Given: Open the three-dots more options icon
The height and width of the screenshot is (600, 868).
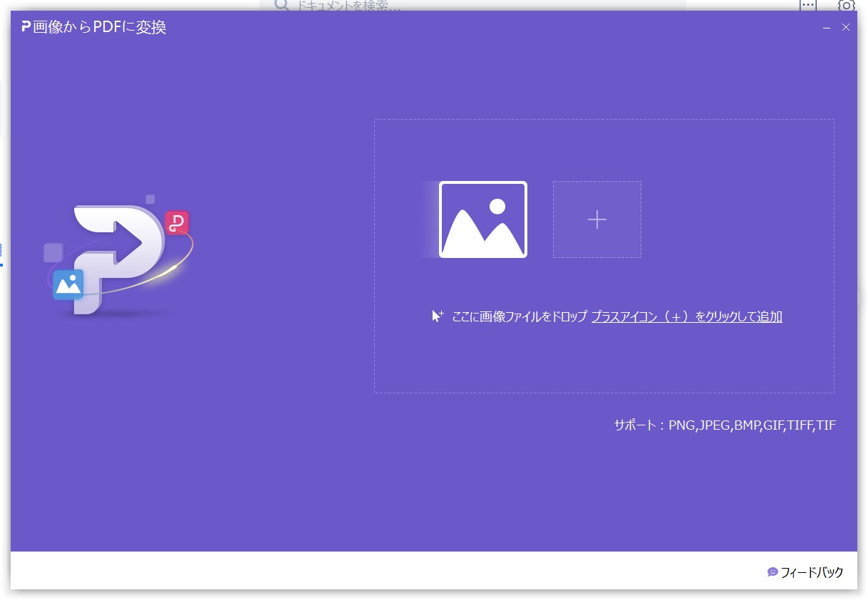Looking at the screenshot, I should click(807, 5).
